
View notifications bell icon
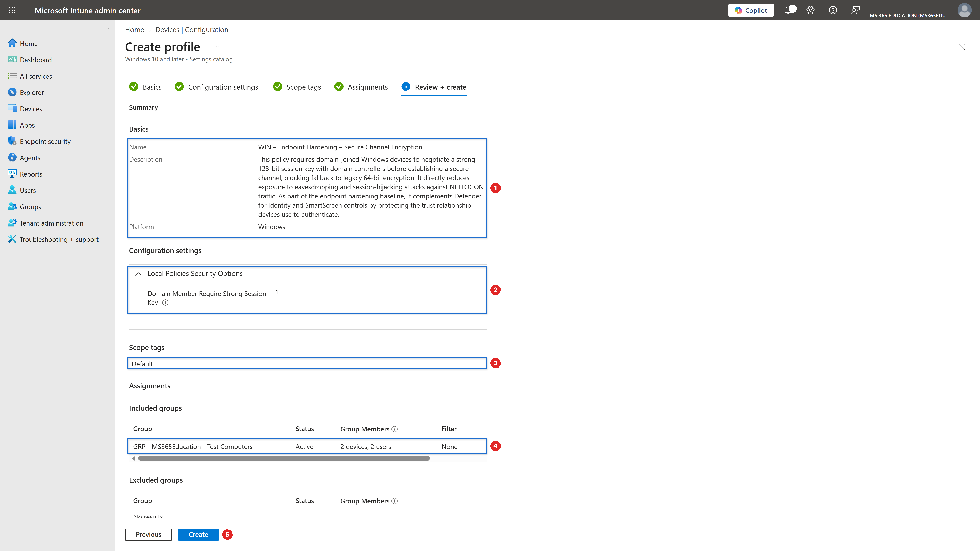click(789, 10)
